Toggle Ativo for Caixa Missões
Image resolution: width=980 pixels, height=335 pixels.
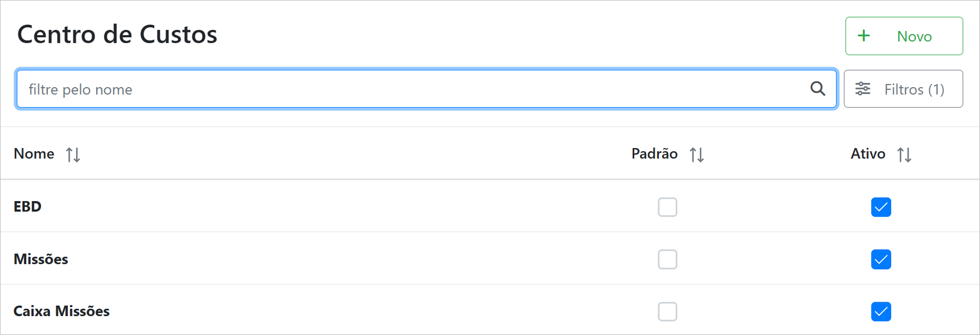point(881,311)
